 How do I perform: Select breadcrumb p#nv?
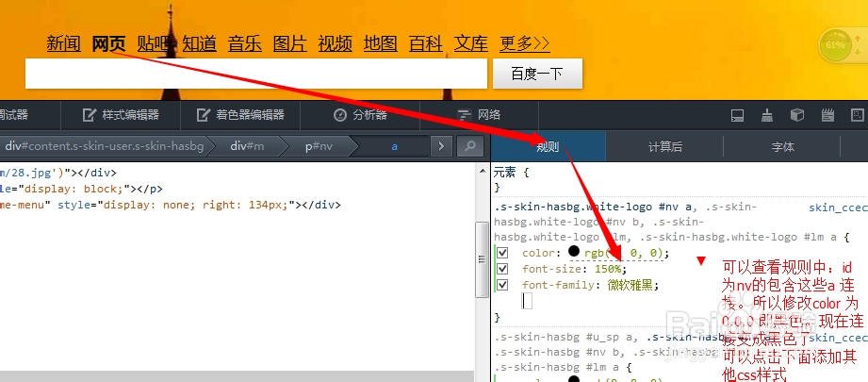tap(319, 146)
